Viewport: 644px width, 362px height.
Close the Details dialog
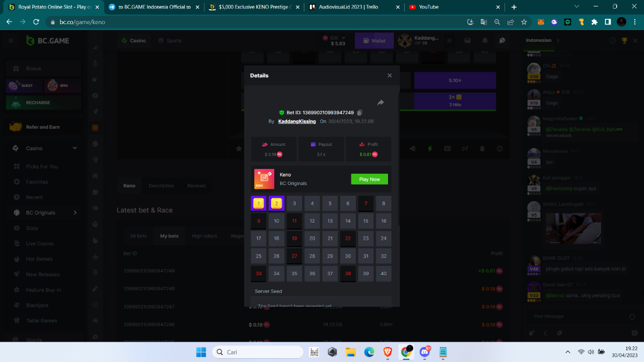click(390, 76)
